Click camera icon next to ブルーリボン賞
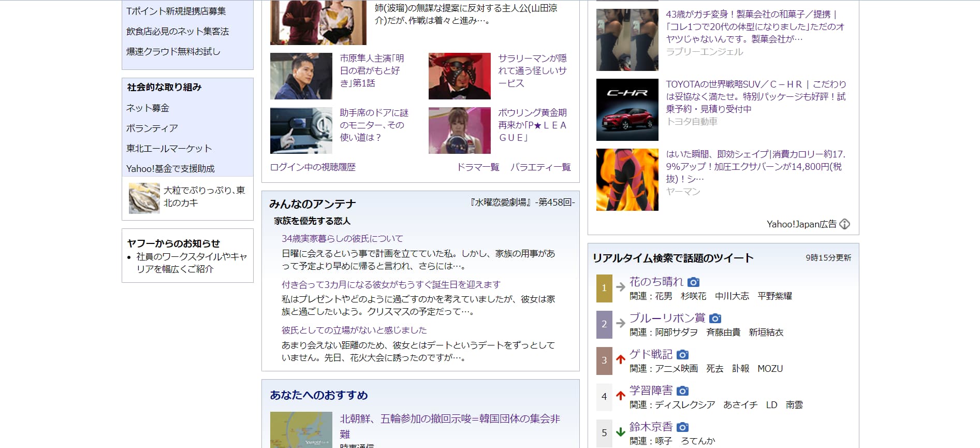 pos(715,319)
